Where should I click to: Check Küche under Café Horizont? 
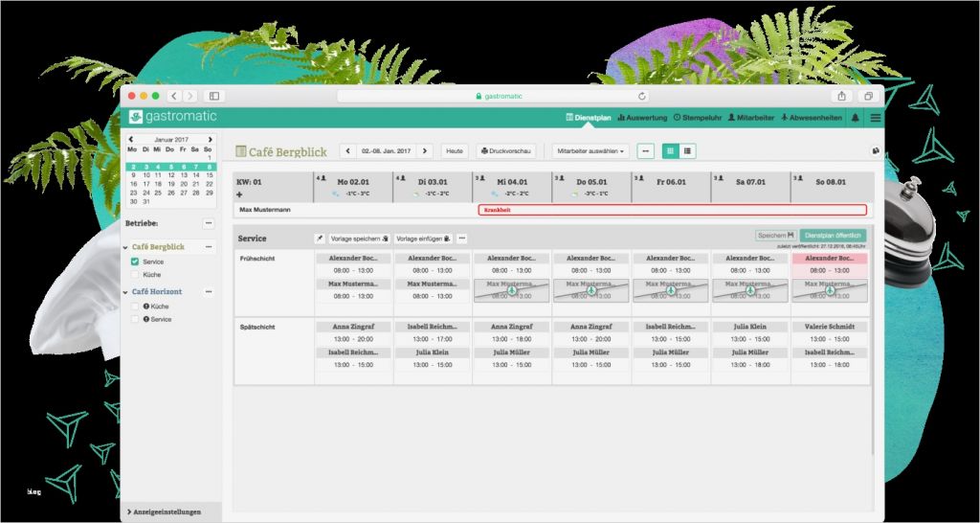point(134,307)
